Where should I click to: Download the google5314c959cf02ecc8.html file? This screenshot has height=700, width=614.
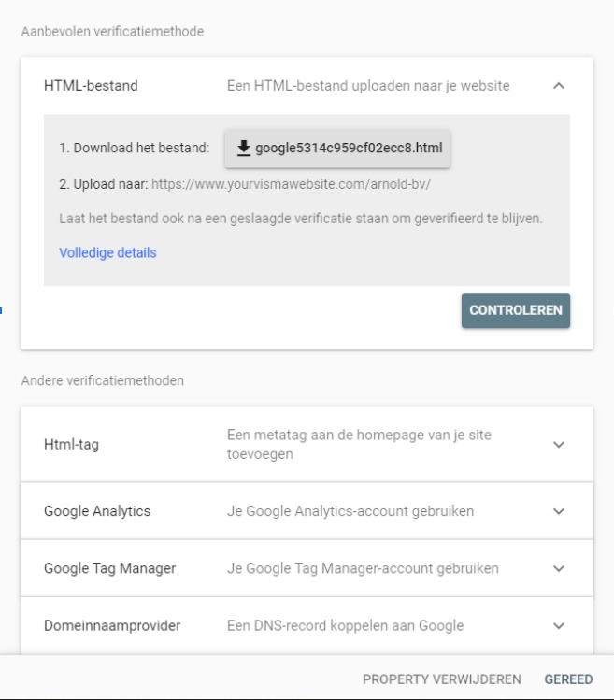(337, 149)
